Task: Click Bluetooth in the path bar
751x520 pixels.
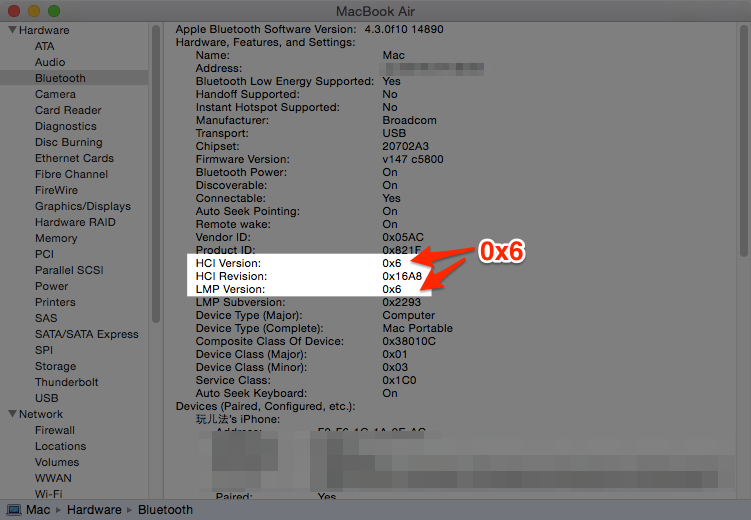Action: [165, 510]
